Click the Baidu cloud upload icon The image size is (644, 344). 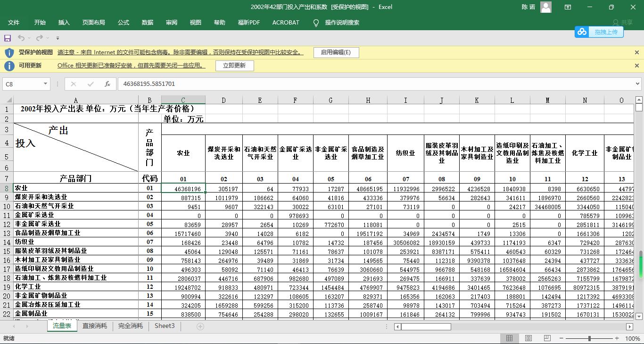tap(582, 32)
